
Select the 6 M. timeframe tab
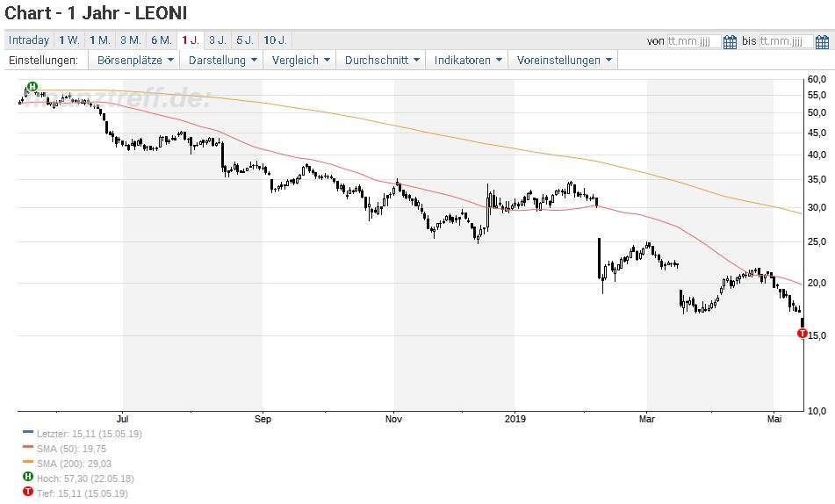[161, 40]
